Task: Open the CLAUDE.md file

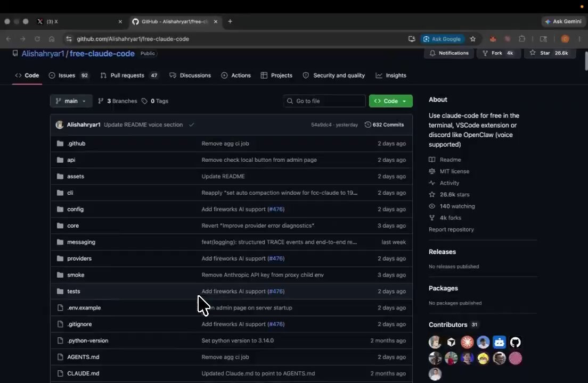Action: click(x=83, y=373)
